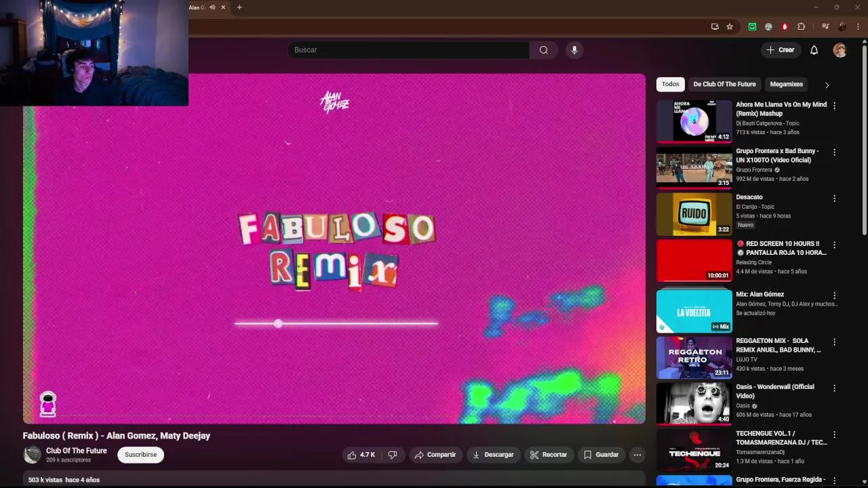
Task: Like the video with 4.7 K
Action: pyautogui.click(x=361, y=455)
